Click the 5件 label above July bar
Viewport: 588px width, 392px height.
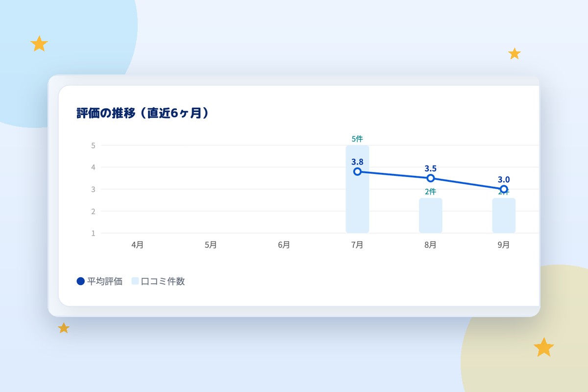(357, 139)
